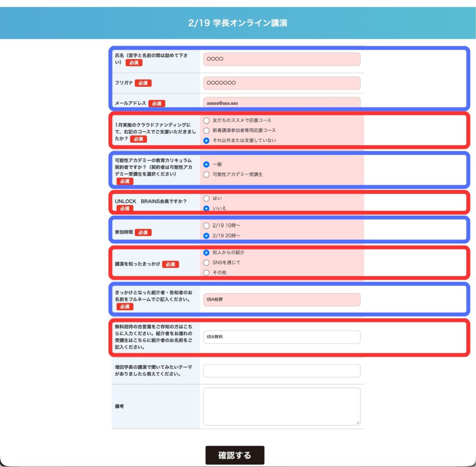Select 知人からの紹介 radio option
Viewport: 476px width, 467px height.
click(x=207, y=253)
